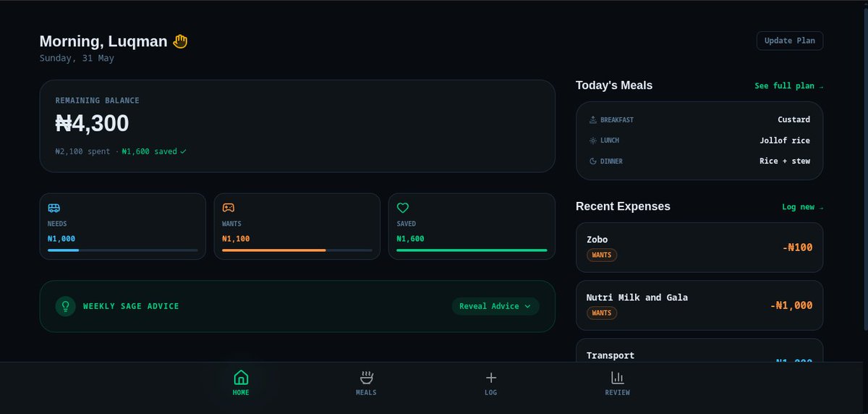This screenshot has width=868, height=414.
Task: Click the ₦1,100 Wants amount
Action: pos(236,239)
